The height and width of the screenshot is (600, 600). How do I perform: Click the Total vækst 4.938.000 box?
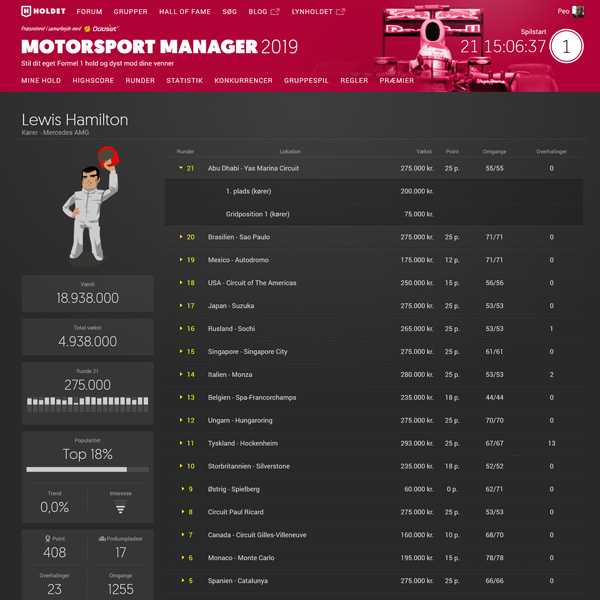click(x=88, y=337)
